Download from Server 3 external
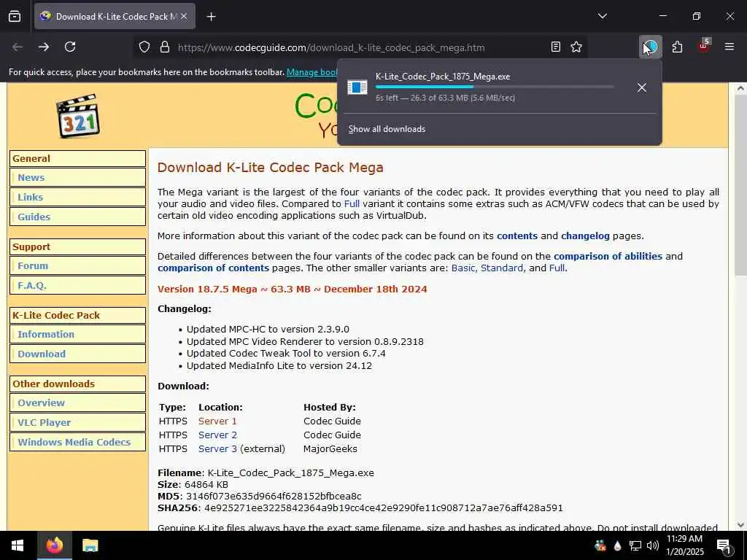Screen dimensions: 747x560 click(217, 448)
